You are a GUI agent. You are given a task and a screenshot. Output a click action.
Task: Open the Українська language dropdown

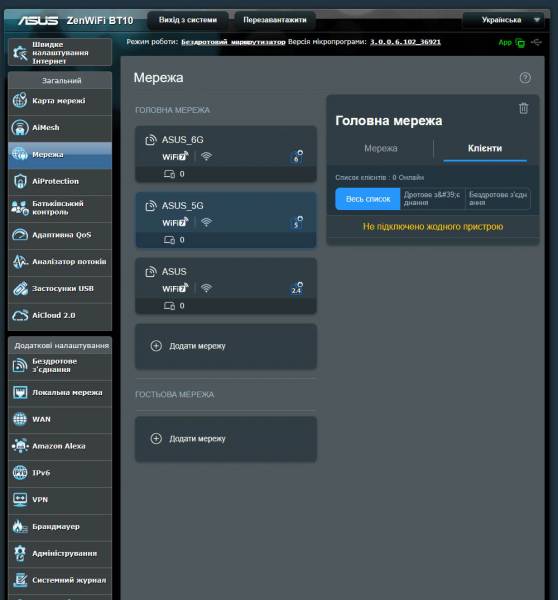point(506,20)
